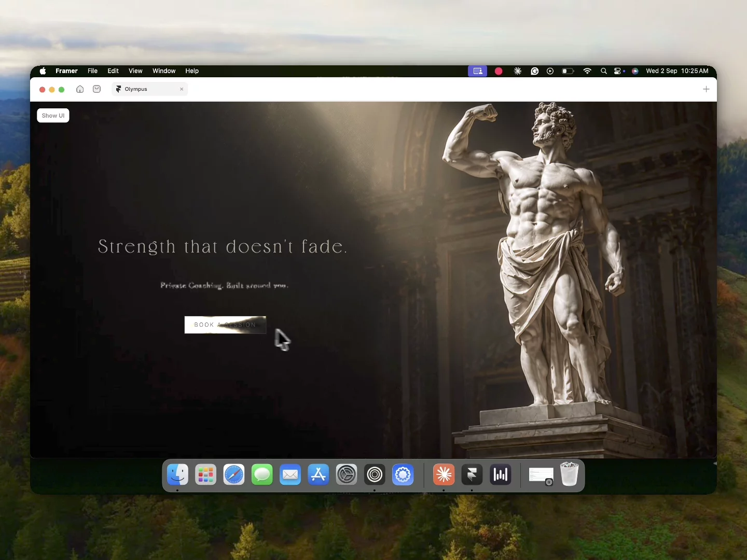Open Spotlight search in menu bar
747x560 pixels.
click(x=603, y=71)
